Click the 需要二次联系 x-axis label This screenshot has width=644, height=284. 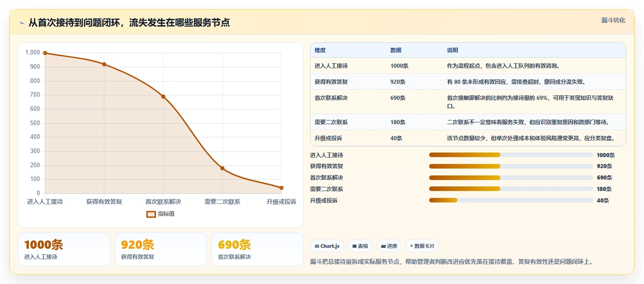(222, 202)
